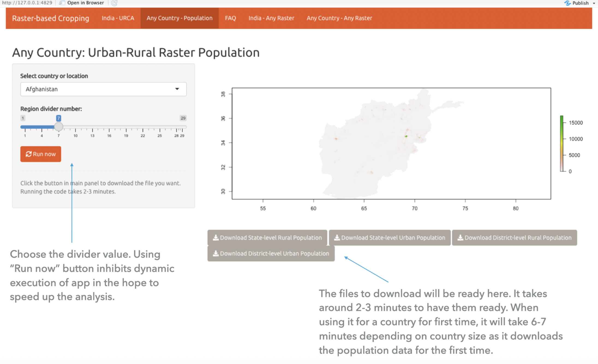The width and height of the screenshot is (598, 364).
Task: Select the Any Country - Population tab
Action: click(180, 18)
